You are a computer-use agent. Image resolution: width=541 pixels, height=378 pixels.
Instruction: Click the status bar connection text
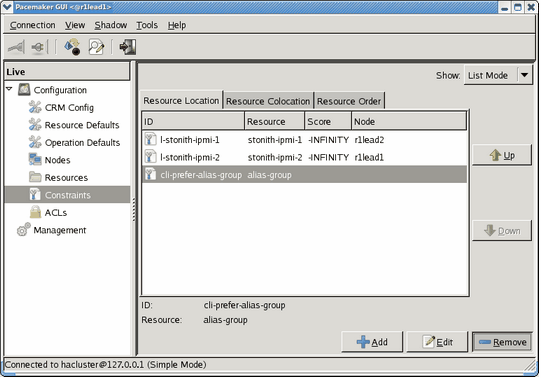(x=105, y=365)
